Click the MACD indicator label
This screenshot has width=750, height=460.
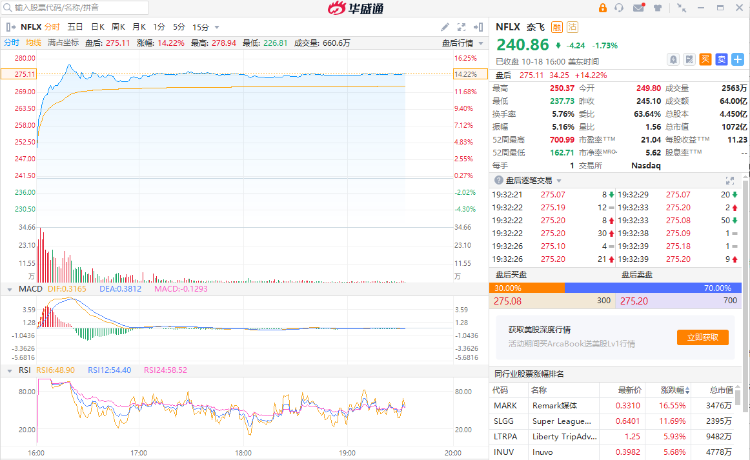click(x=31, y=289)
